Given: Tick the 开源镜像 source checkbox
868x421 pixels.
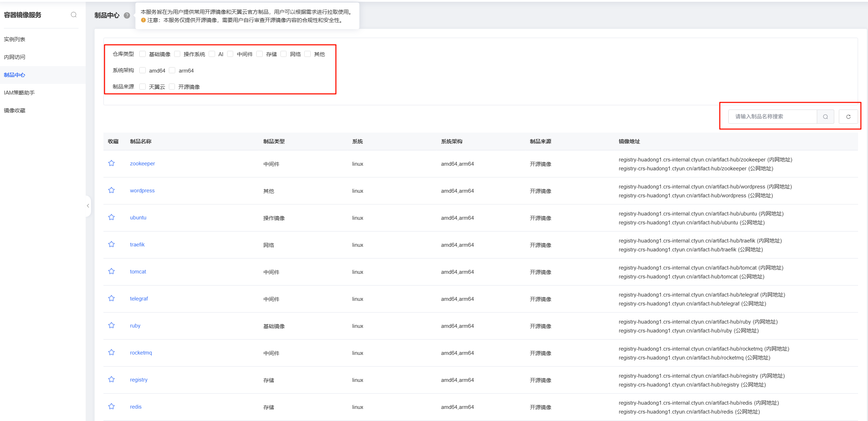Looking at the screenshot, I should coord(172,87).
